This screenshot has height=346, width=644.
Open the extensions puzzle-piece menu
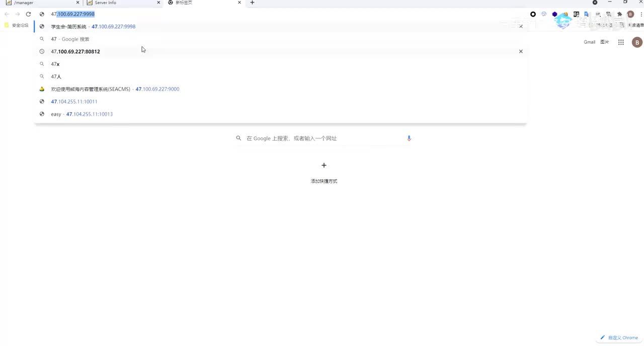619,14
